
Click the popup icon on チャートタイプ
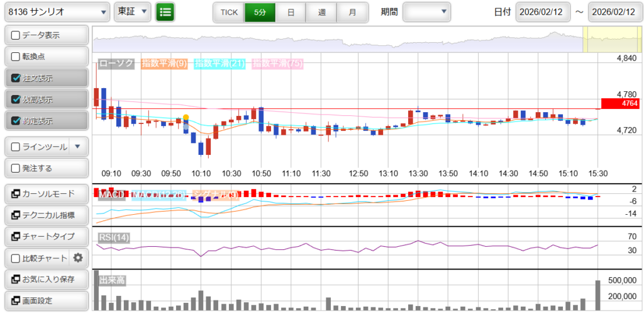click(16, 236)
